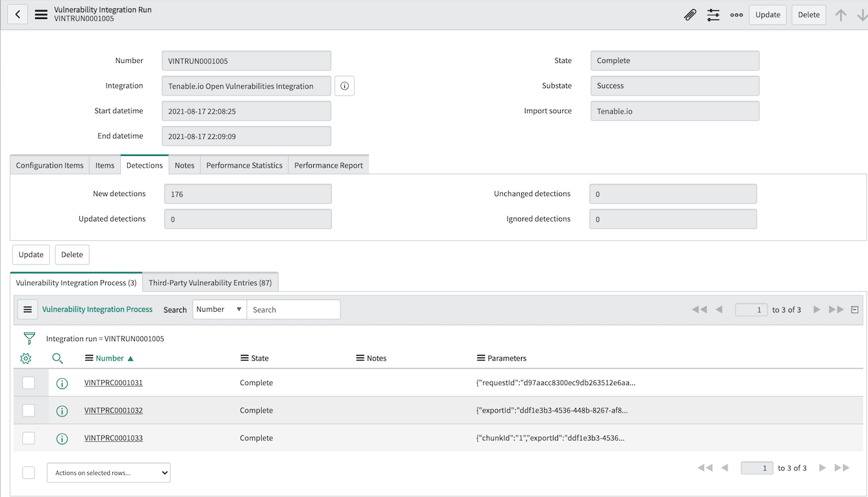Viewport: 868px width, 497px height.
Task: Click the State field showing Complete
Action: click(675, 60)
